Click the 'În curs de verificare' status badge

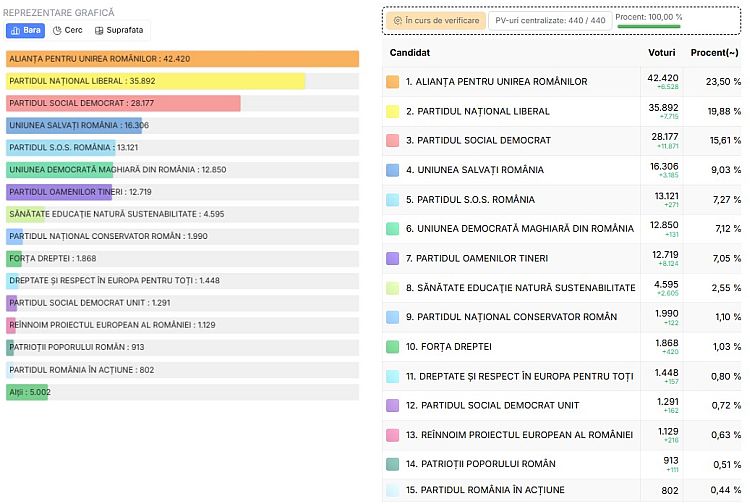click(436, 21)
